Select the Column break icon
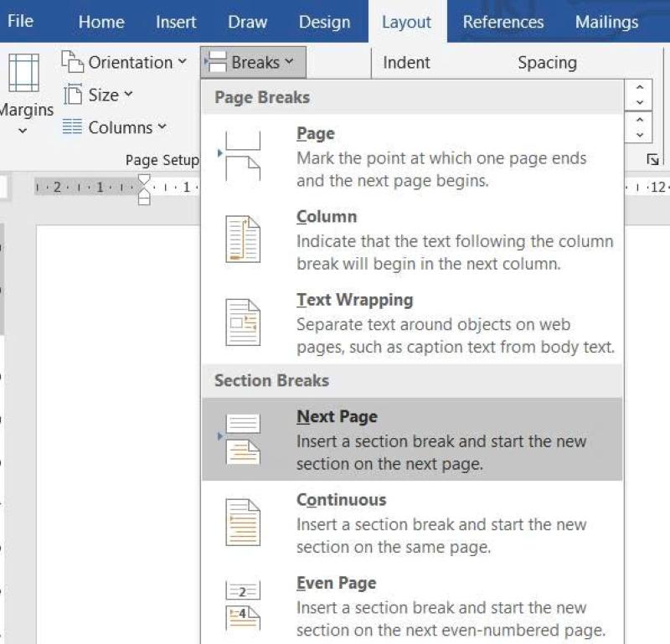The height and width of the screenshot is (644, 670). click(x=243, y=240)
